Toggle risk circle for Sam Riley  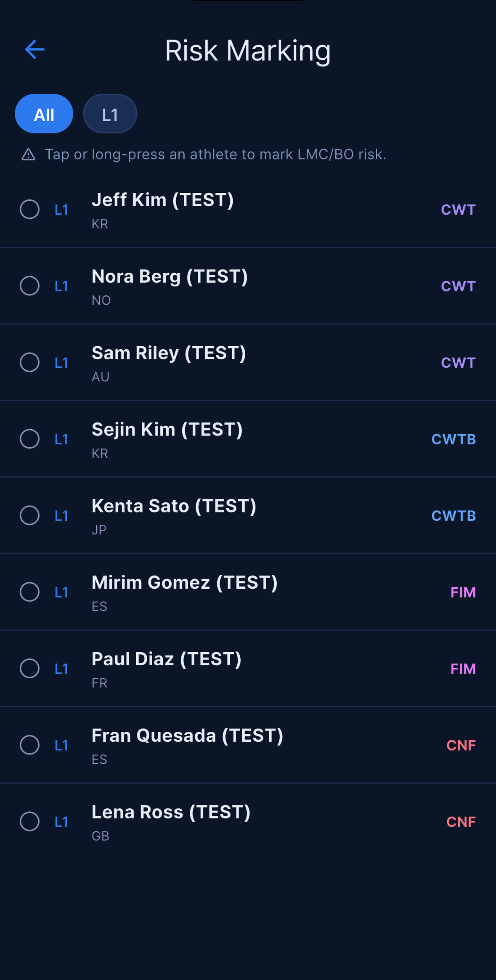[x=30, y=362]
